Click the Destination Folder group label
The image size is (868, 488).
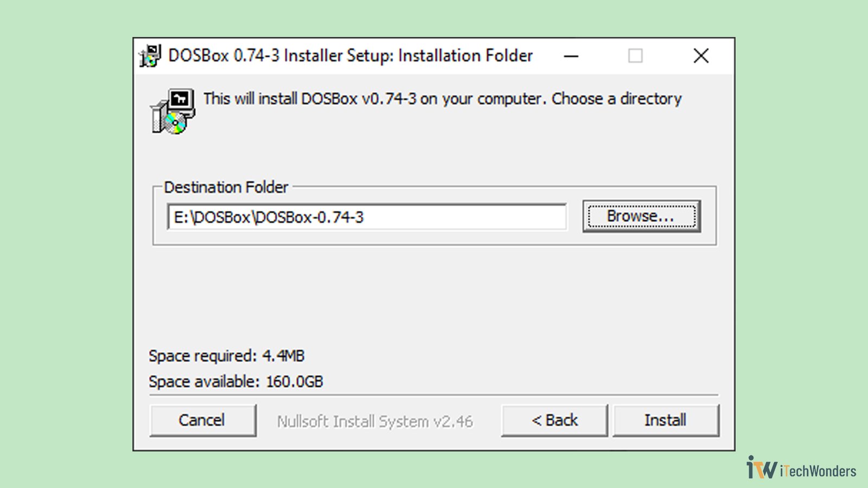pos(226,188)
